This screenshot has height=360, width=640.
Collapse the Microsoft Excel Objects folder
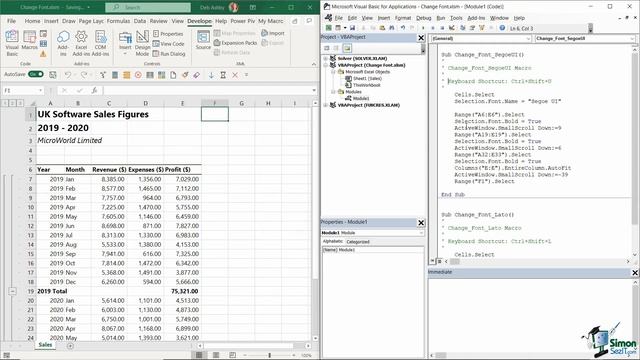click(333, 72)
